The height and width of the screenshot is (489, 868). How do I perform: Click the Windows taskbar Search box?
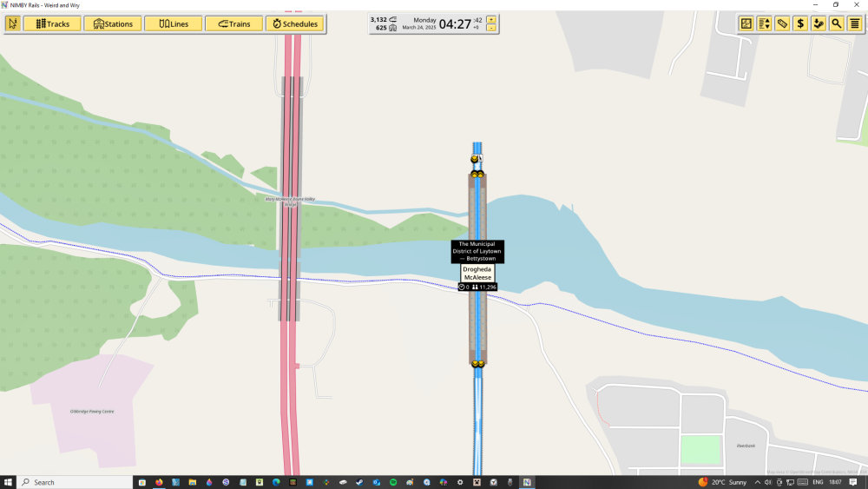(x=74, y=482)
